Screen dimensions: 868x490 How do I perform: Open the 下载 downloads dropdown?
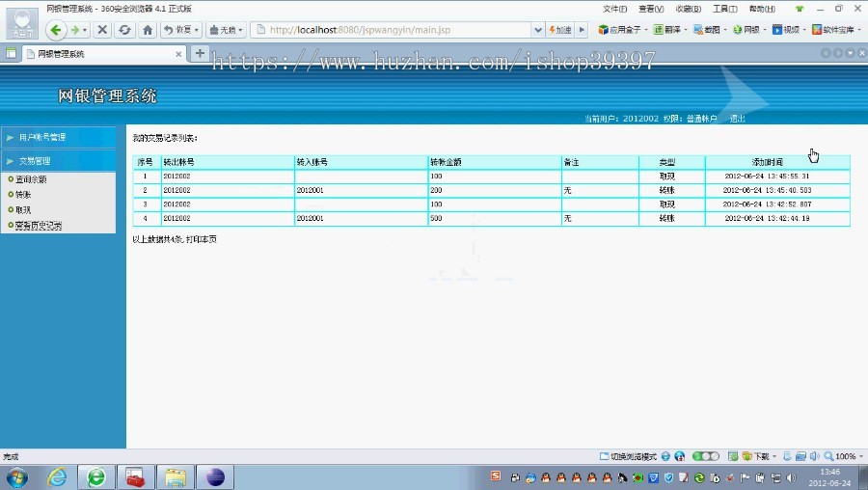760,456
